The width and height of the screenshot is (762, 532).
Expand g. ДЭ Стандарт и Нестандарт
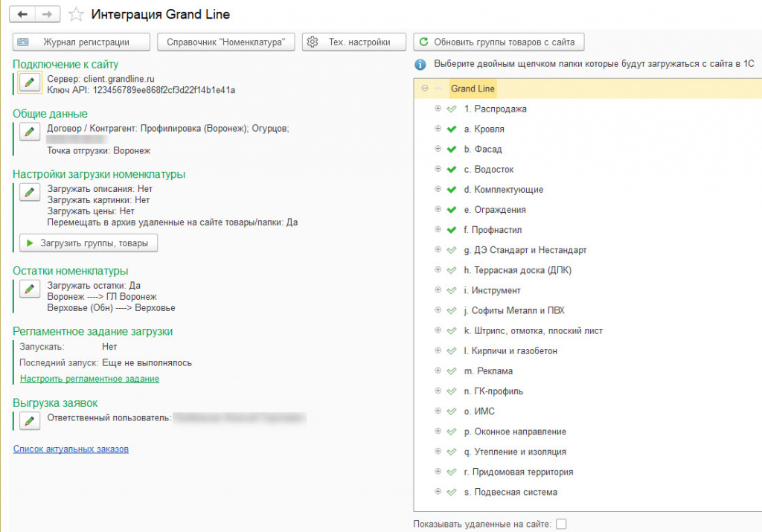pos(438,250)
